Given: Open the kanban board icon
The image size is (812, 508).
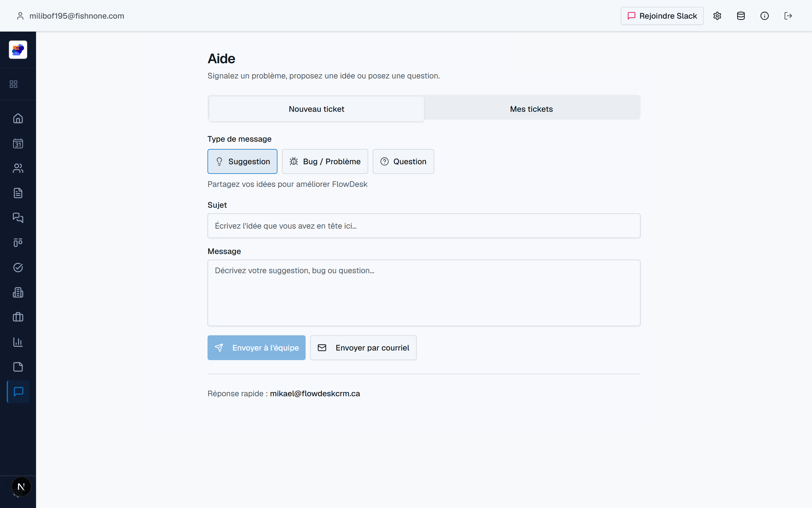Looking at the screenshot, I should click(18, 243).
